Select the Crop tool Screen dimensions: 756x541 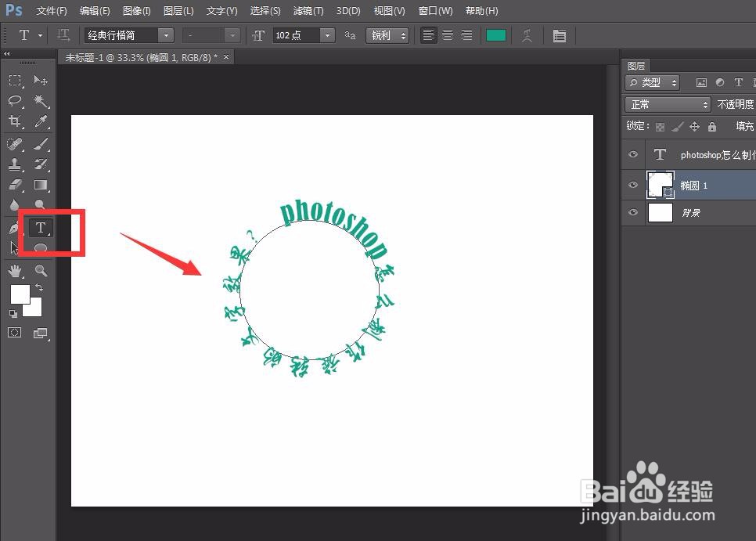[15, 121]
